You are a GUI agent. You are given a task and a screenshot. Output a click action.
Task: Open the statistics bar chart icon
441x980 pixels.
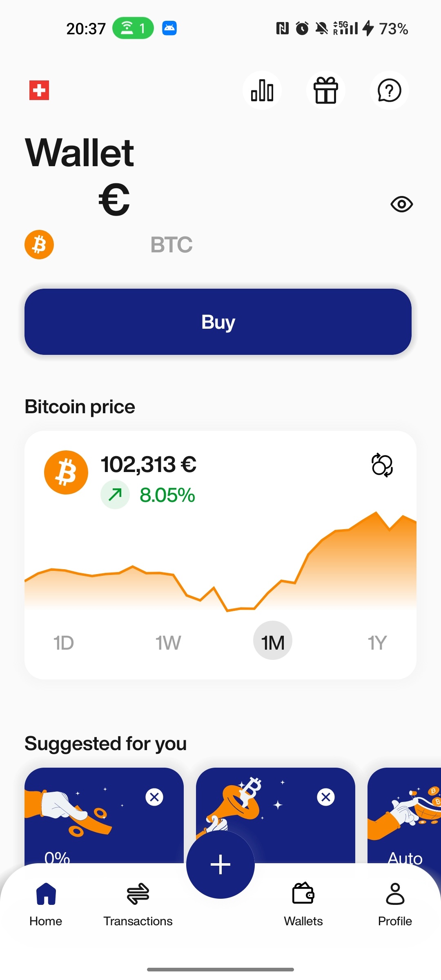(262, 90)
